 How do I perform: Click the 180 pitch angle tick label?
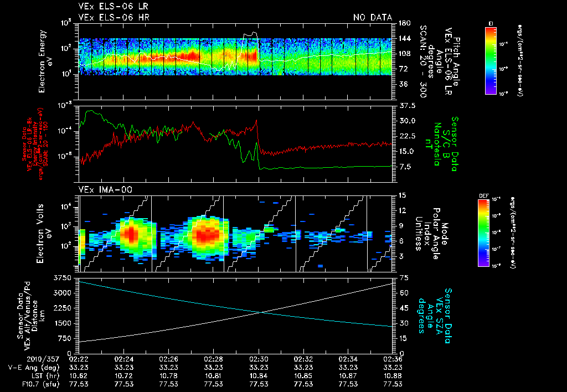tap(405, 23)
